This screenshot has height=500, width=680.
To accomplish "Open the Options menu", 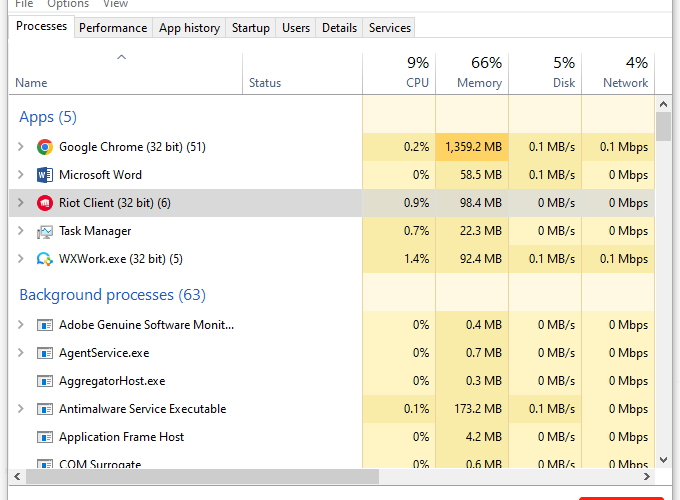I will point(68,4).
